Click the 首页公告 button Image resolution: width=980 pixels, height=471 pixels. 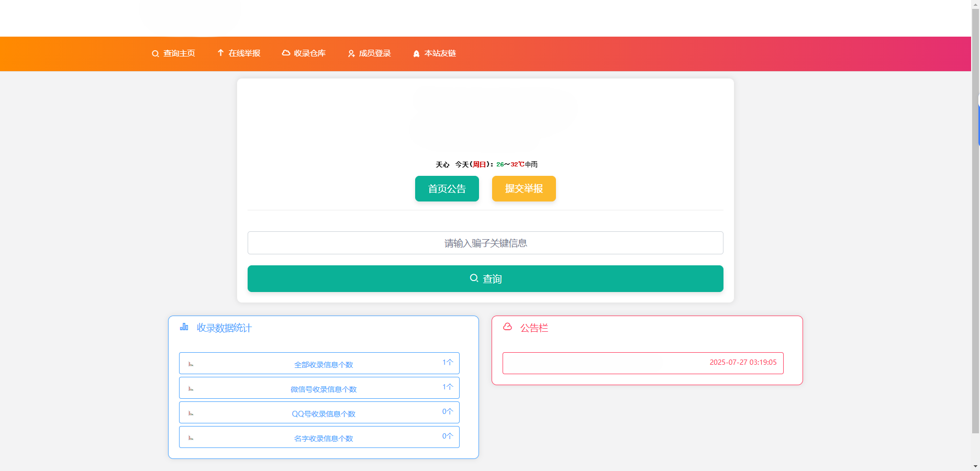coord(447,188)
